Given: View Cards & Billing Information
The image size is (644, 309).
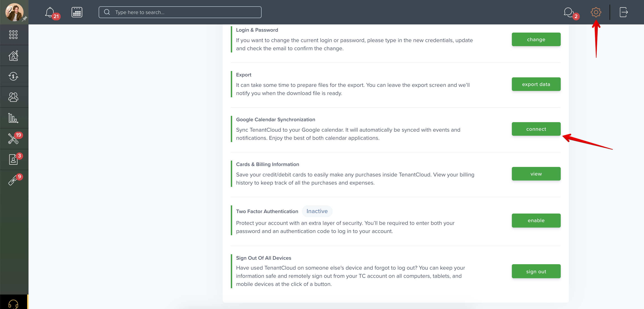Looking at the screenshot, I should (x=536, y=174).
